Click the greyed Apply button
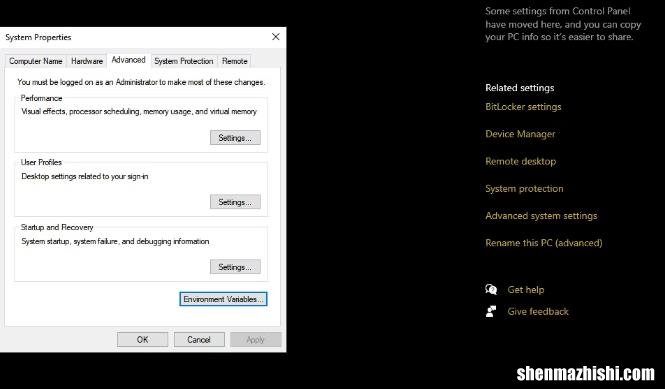Screen dimensions: 665x389 pyautogui.click(x=255, y=339)
